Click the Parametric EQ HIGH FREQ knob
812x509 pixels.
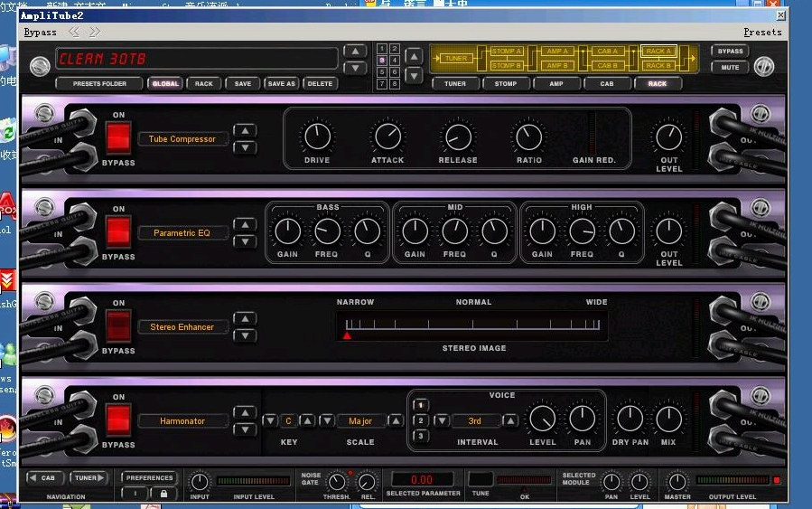pos(582,231)
